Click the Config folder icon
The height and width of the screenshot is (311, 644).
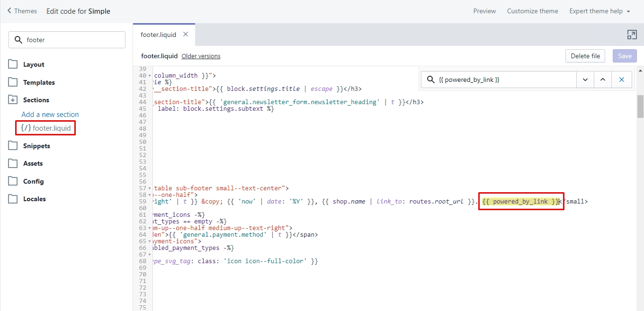pyautogui.click(x=13, y=181)
